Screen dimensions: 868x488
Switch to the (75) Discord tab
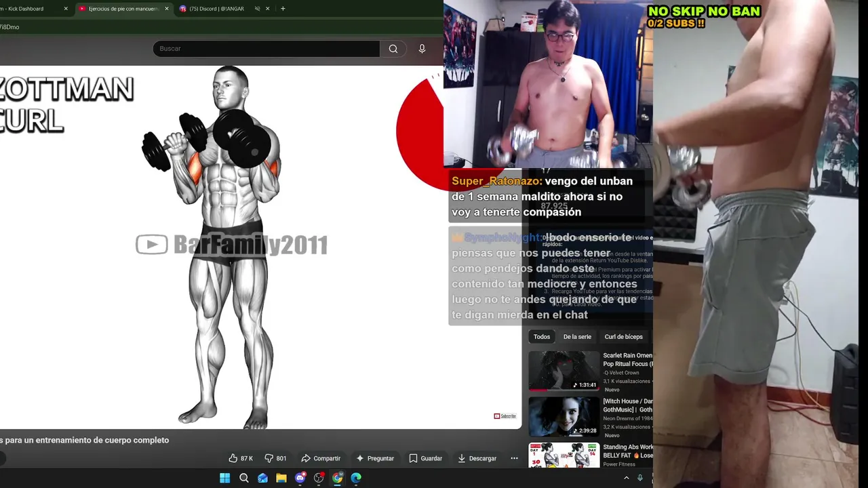tap(224, 9)
